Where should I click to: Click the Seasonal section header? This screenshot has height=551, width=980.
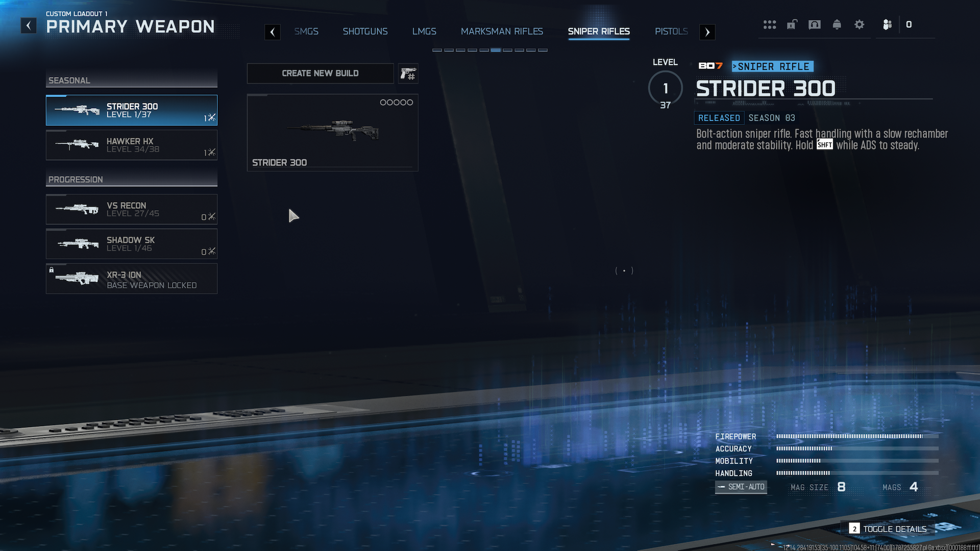coord(132,80)
